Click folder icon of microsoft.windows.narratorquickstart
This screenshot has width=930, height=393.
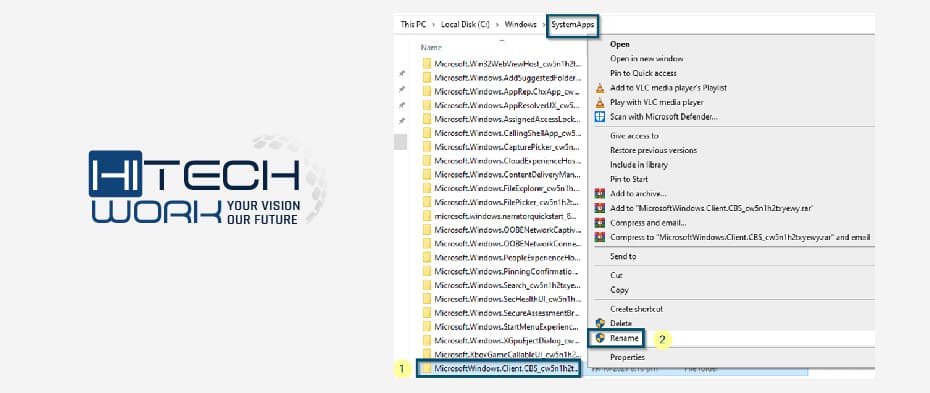pyautogui.click(x=426, y=216)
